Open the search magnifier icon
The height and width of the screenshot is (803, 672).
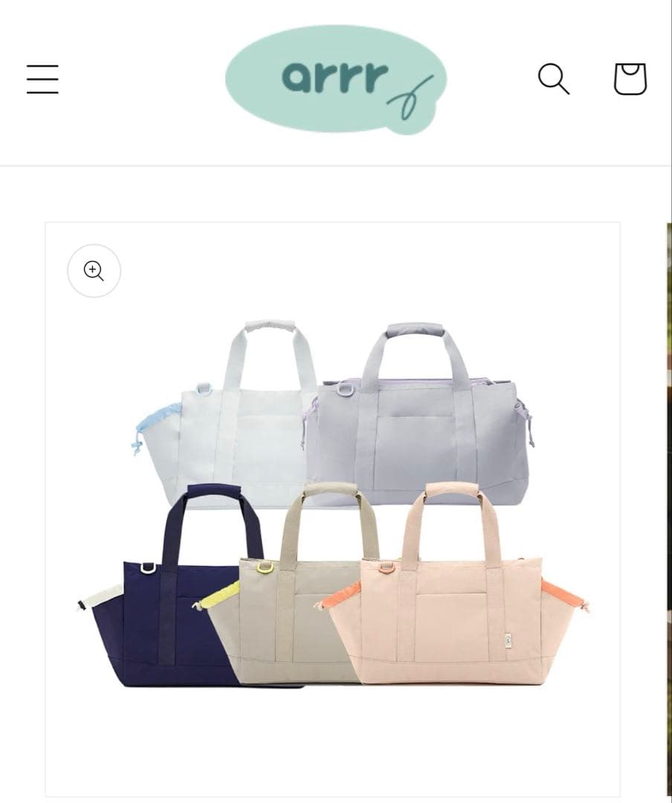point(554,79)
